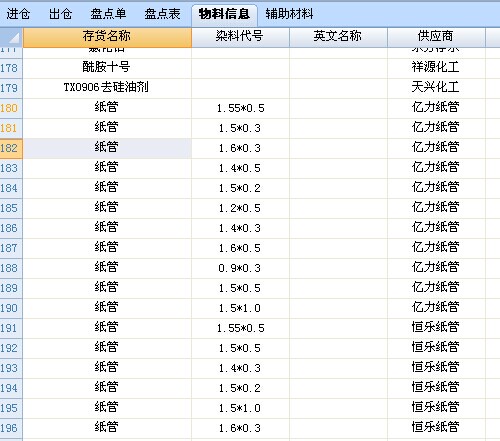Click 1.5*0.5 in row 192
The width and height of the screenshot is (500, 441).
click(x=240, y=348)
